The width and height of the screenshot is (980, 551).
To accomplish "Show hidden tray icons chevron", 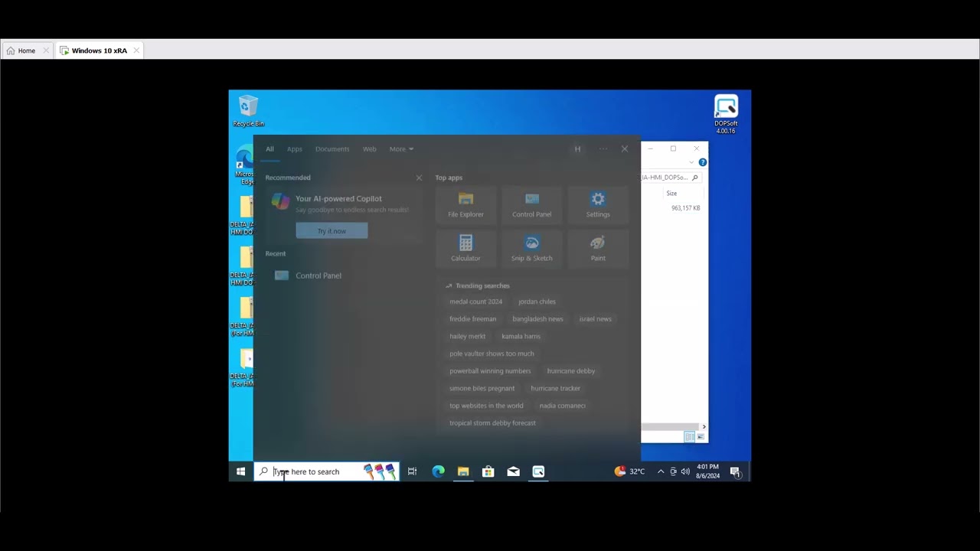I will 661,471.
